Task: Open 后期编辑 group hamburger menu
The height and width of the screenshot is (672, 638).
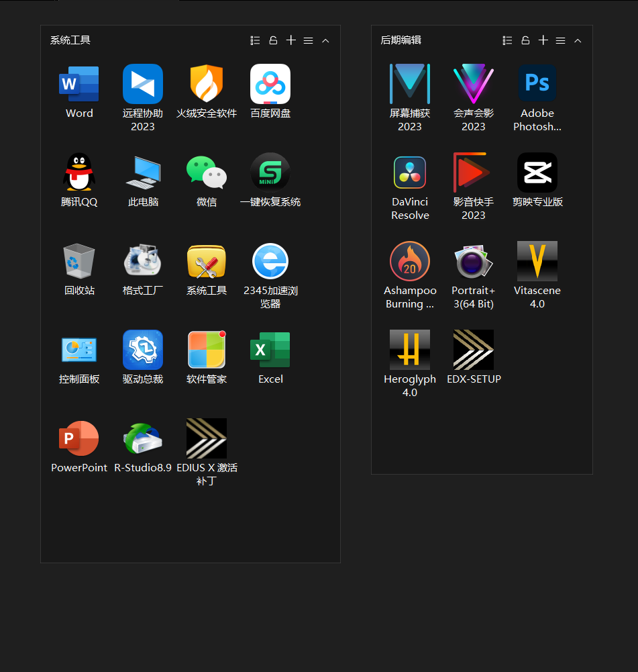Action: pyautogui.click(x=560, y=41)
